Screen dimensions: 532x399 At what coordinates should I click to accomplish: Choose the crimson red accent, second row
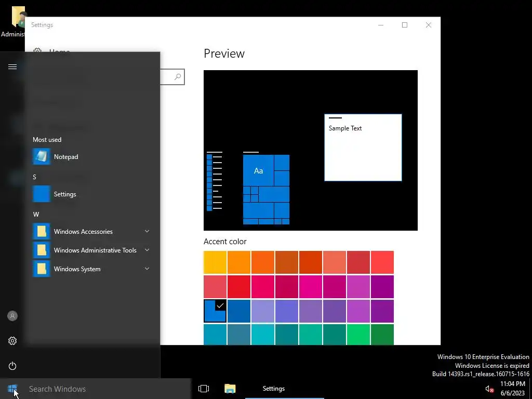(x=239, y=287)
